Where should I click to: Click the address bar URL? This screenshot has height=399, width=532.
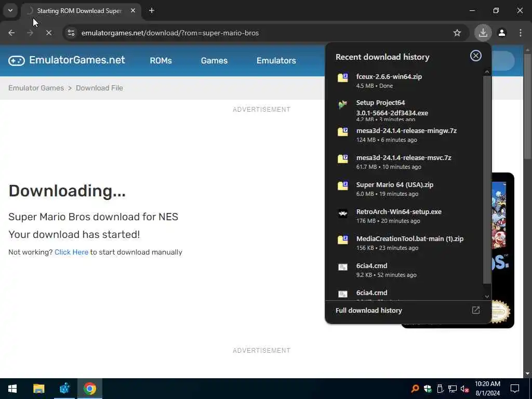click(x=170, y=33)
